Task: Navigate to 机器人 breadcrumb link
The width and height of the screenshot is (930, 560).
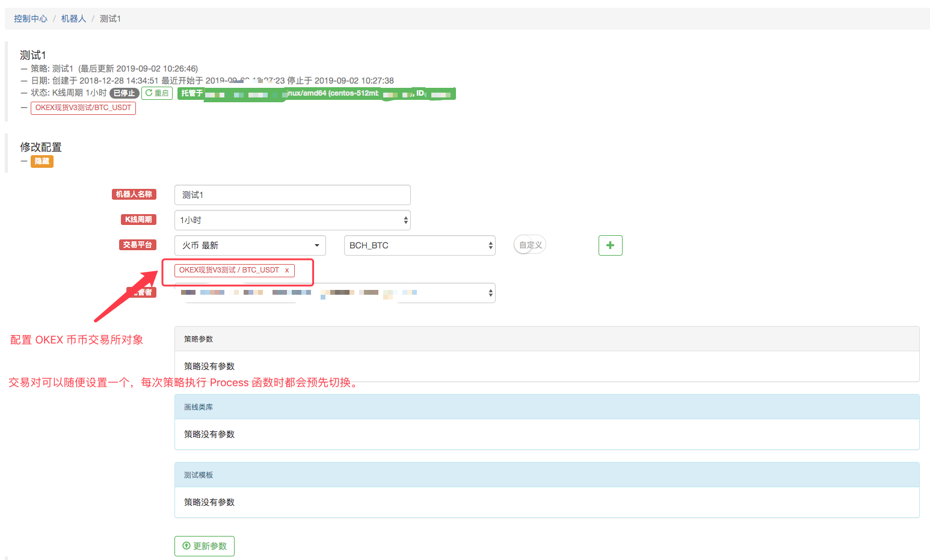Action: point(73,19)
